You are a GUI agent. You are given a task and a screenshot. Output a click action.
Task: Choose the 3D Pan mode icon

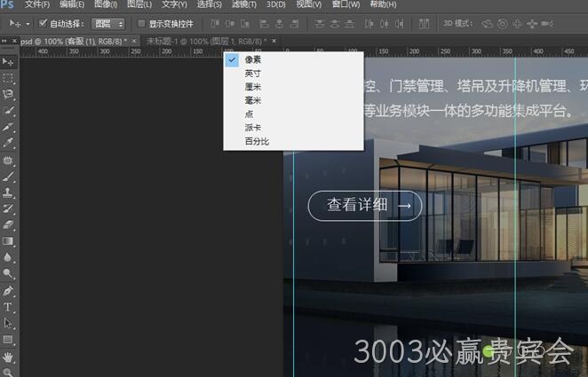coord(517,24)
